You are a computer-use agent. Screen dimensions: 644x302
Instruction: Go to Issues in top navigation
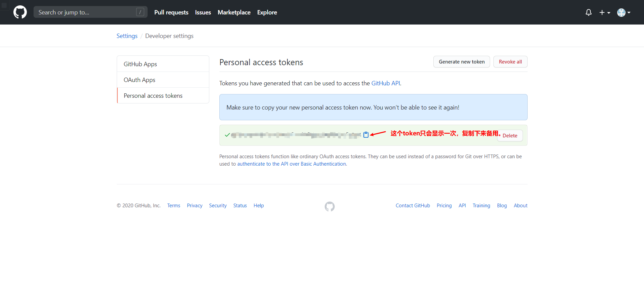click(203, 12)
